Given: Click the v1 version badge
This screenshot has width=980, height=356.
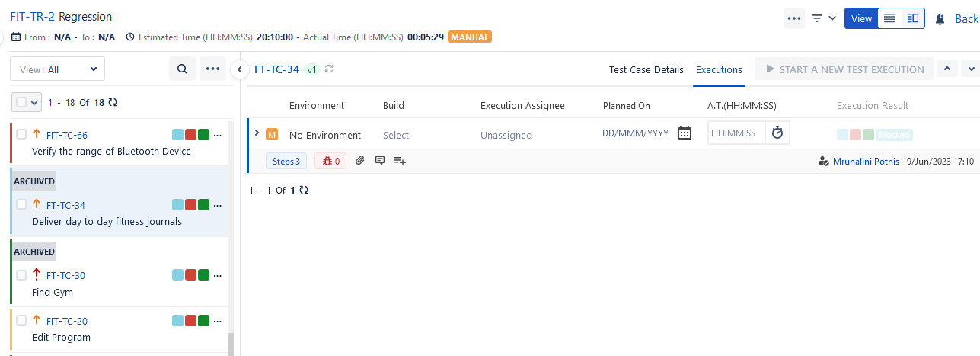Looking at the screenshot, I should [311, 69].
